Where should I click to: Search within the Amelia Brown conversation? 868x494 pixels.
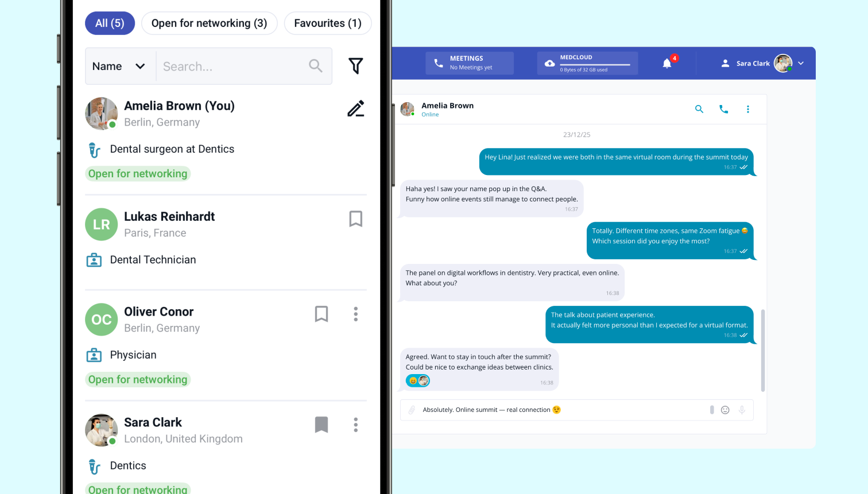pos(699,109)
